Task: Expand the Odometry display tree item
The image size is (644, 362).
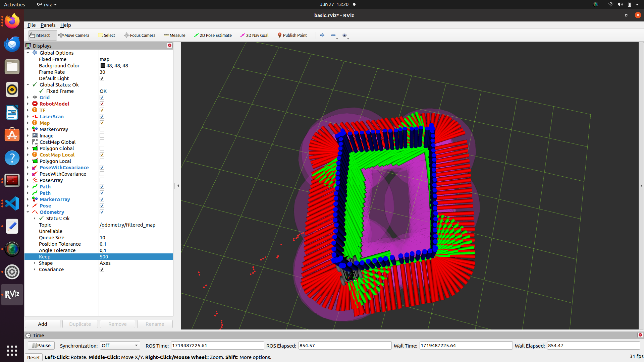Action: click(28, 212)
